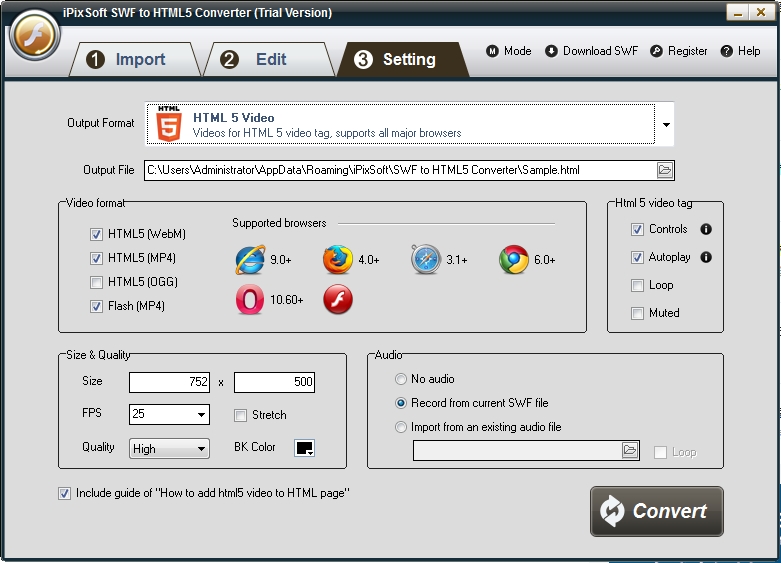781x563 pixels.
Task: Expand the Output Format dropdown
Action: (x=666, y=125)
